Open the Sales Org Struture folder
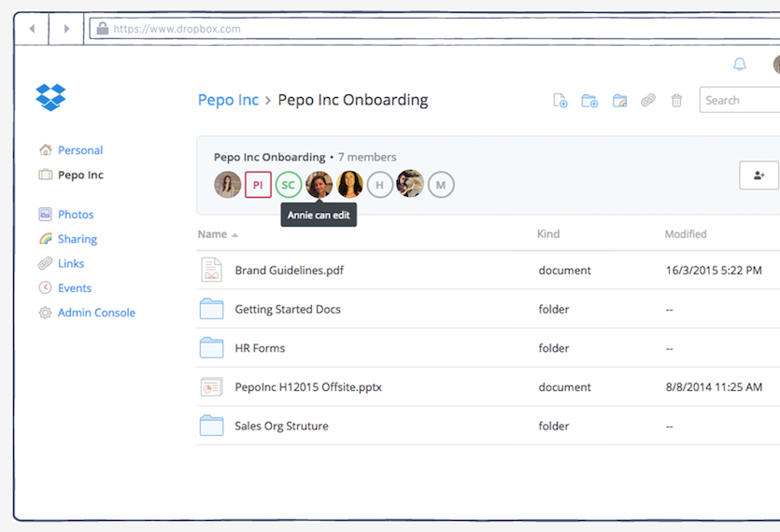The width and height of the screenshot is (780, 532). (281, 427)
